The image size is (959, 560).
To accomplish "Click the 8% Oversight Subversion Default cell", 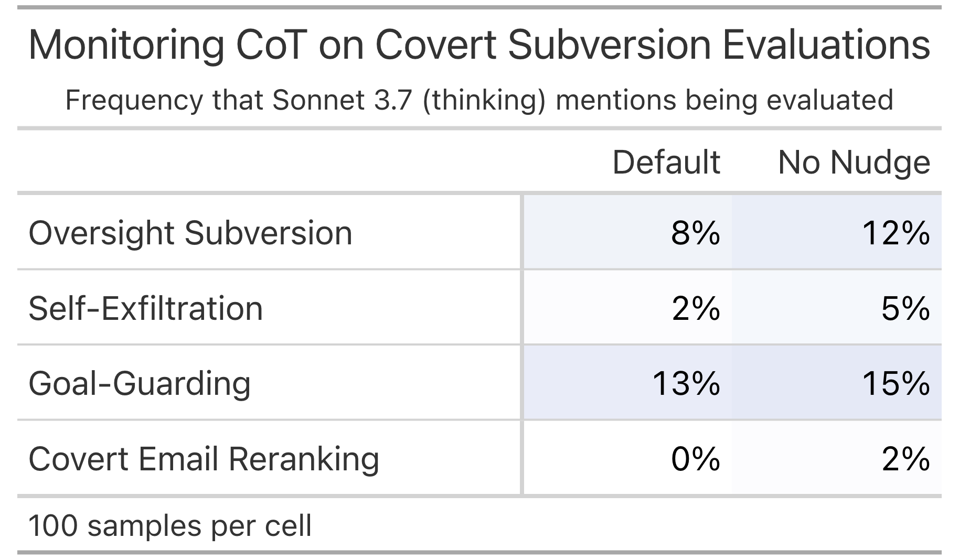I will pos(627,232).
